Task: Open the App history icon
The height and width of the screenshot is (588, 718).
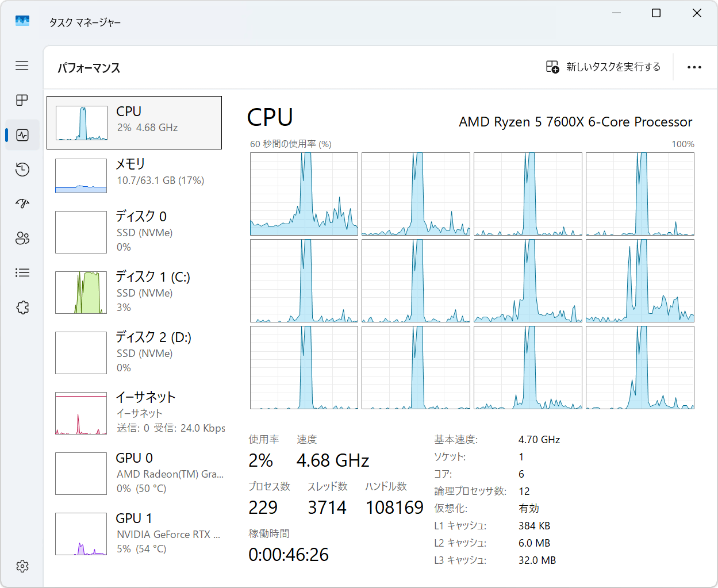Action: pos(22,170)
